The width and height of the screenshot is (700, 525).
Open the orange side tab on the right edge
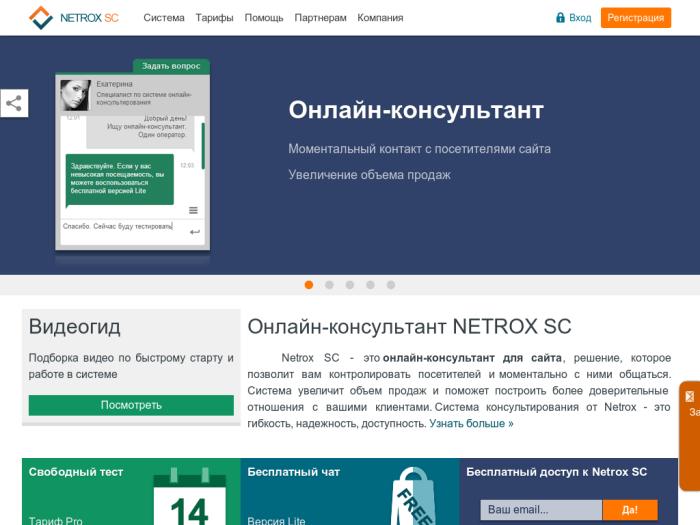(690, 436)
